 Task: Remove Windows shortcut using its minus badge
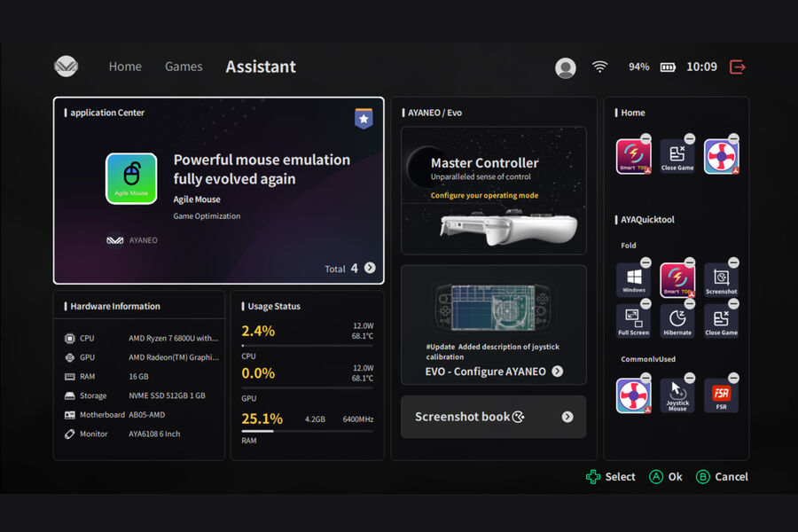(645, 263)
